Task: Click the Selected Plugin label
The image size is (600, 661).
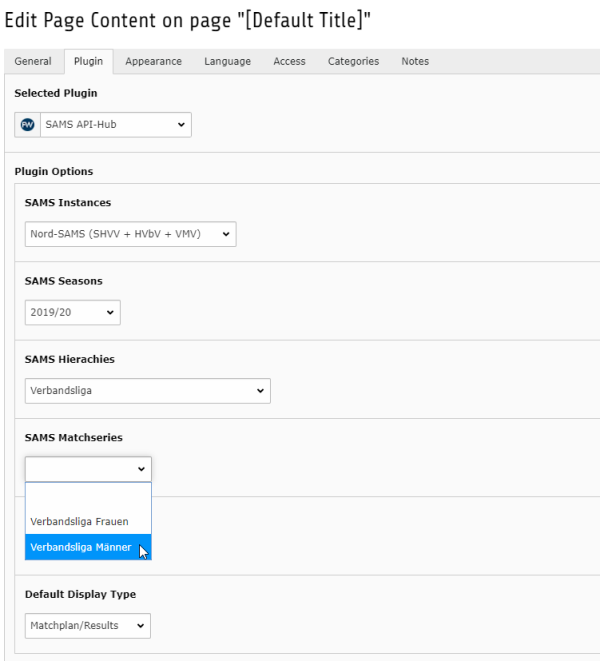Action: pyautogui.click(x=56, y=93)
